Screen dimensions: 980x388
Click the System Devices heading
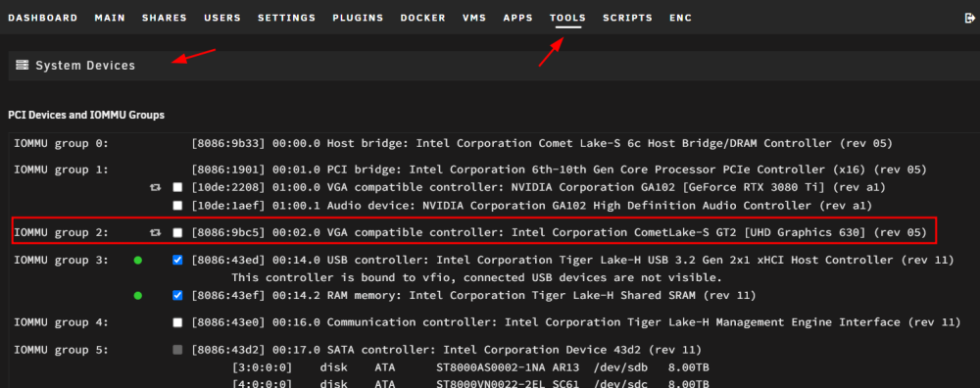pyautogui.click(x=85, y=66)
